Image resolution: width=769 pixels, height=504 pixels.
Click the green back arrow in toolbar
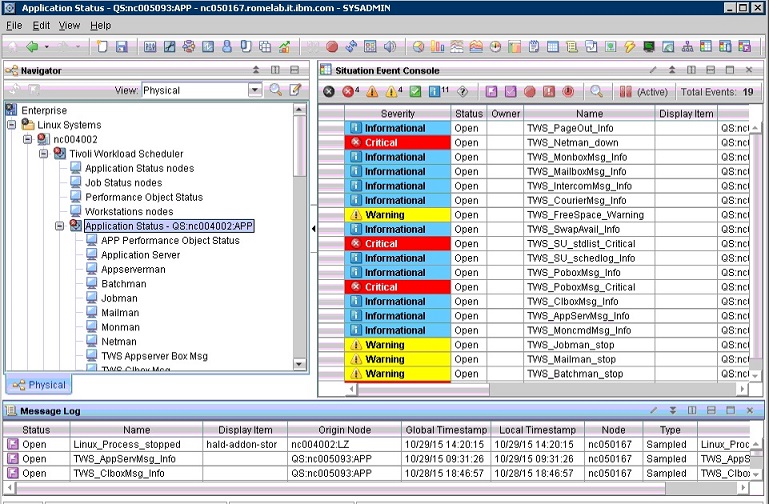(32, 46)
